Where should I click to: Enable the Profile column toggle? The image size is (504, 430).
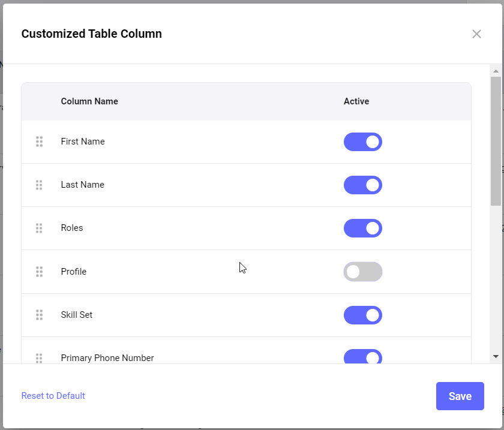tap(363, 272)
